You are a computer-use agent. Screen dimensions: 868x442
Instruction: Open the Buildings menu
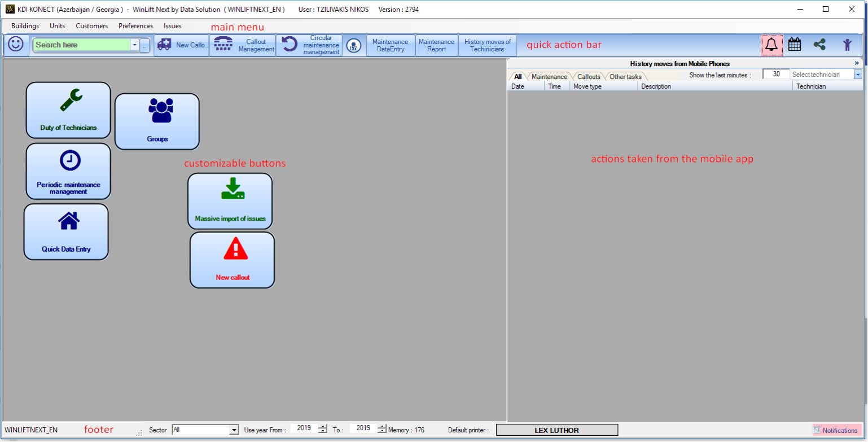point(25,26)
